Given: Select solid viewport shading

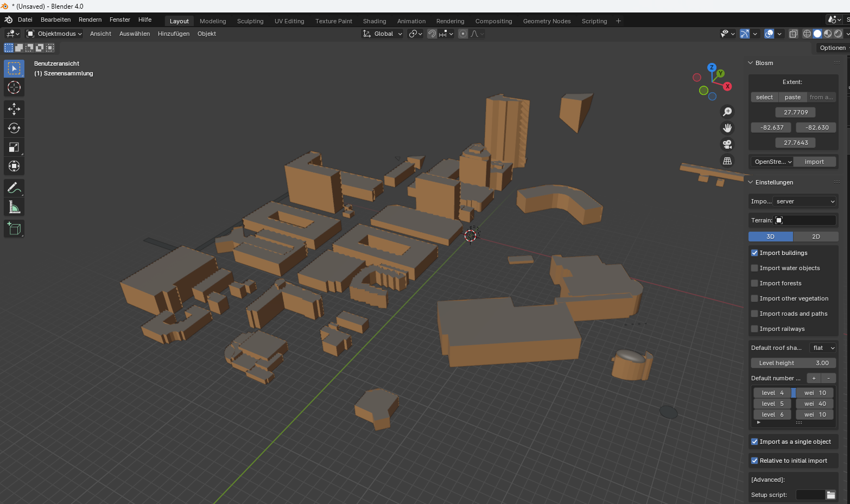Looking at the screenshot, I should click(x=817, y=34).
